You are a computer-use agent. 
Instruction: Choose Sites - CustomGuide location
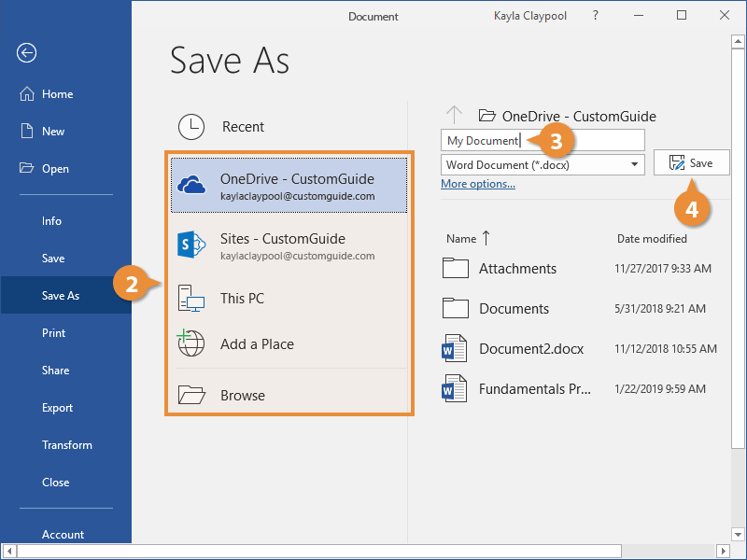(289, 245)
